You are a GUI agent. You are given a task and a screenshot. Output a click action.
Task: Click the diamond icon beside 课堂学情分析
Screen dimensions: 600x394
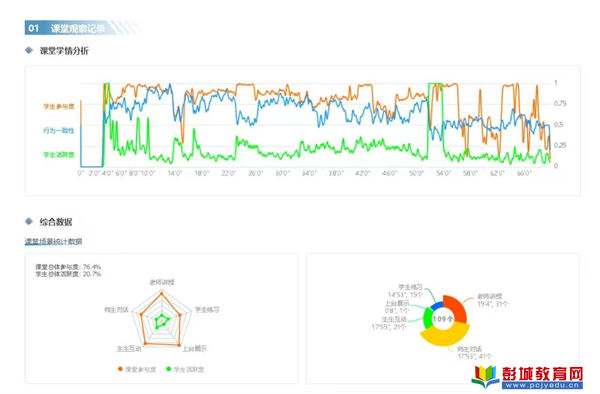[29, 50]
